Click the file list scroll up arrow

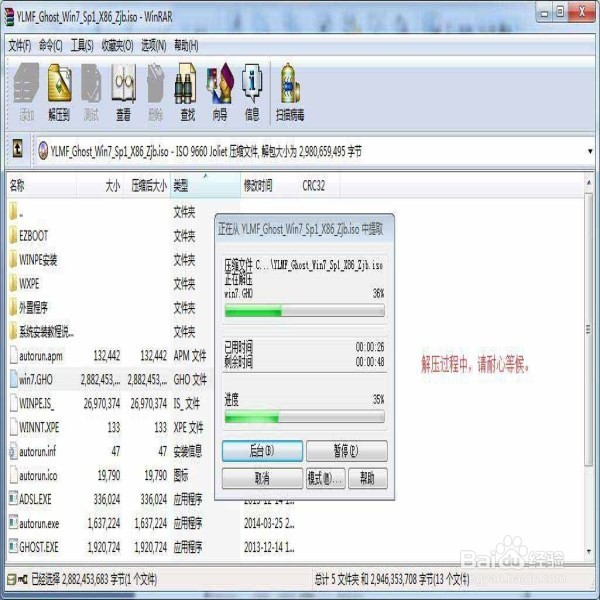(589, 183)
